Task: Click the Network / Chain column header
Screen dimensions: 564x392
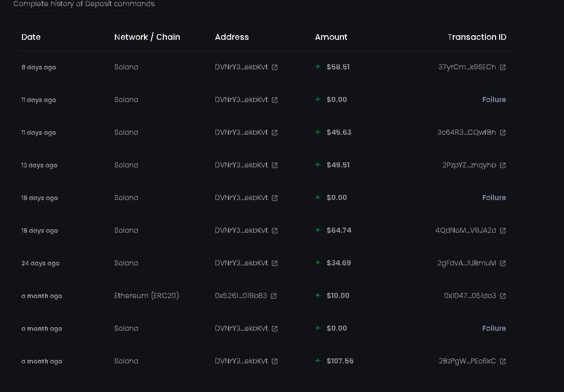Action: tap(147, 37)
